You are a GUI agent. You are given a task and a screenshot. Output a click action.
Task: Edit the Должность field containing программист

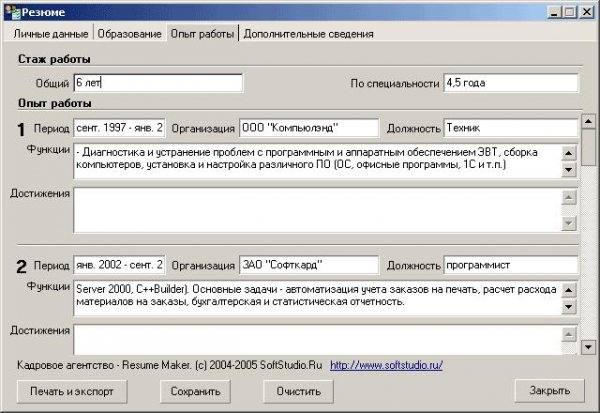(510, 265)
